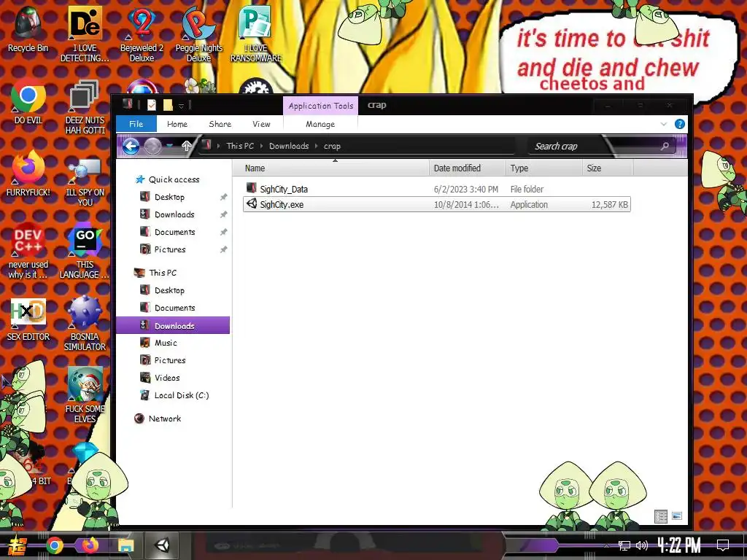The width and height of the screenshot is (747, 560).
Task: Open the Firefox shortcut labeled FURRYFUCK!
Action: point(28,174)
